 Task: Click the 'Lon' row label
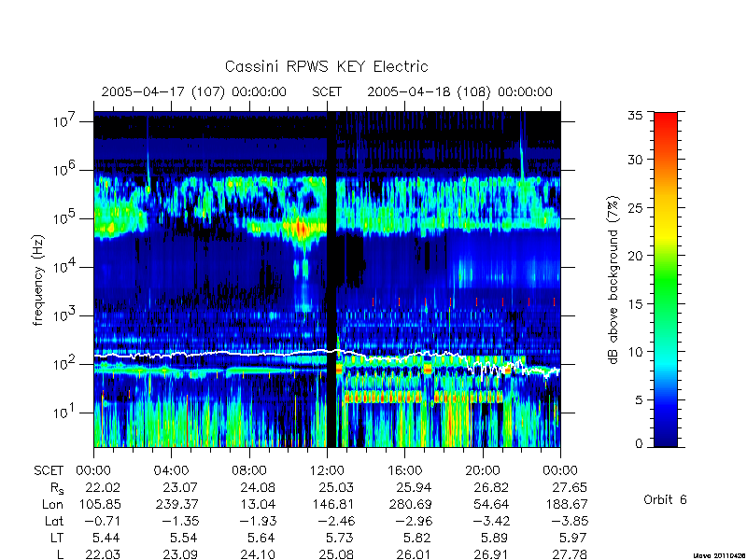pos(52,504)
